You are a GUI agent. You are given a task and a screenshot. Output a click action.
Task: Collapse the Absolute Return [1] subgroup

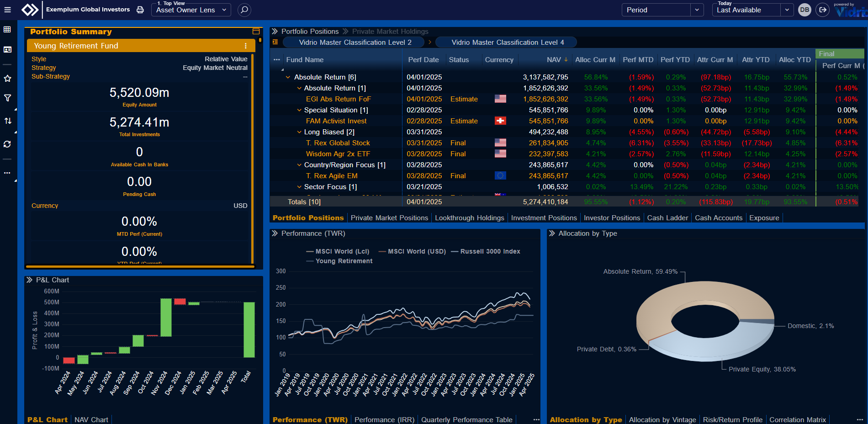(299, 88)
